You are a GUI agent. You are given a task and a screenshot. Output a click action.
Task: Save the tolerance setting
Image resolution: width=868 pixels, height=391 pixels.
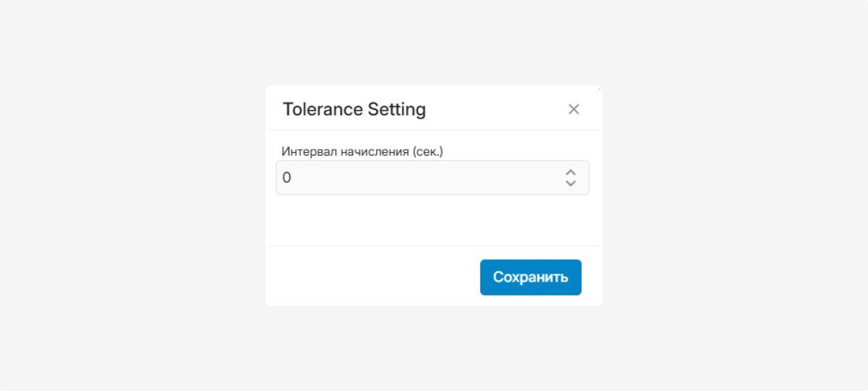click(x=530, y=277)
